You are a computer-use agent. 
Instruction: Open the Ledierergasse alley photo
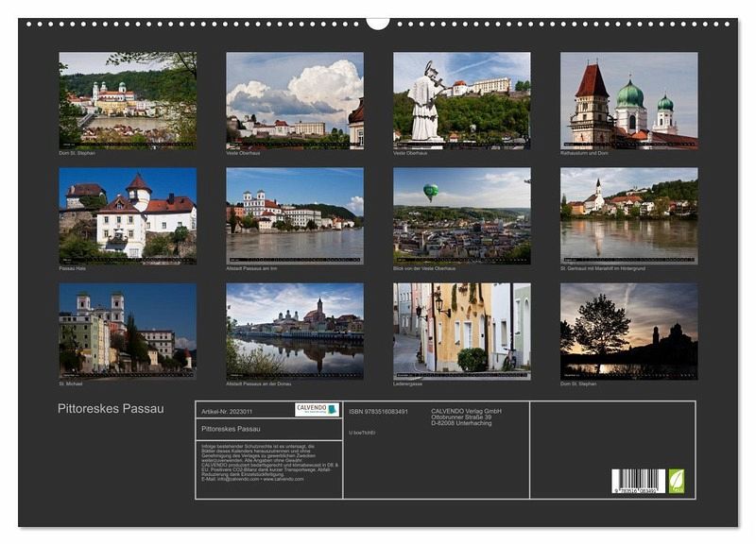click(461, 331)
